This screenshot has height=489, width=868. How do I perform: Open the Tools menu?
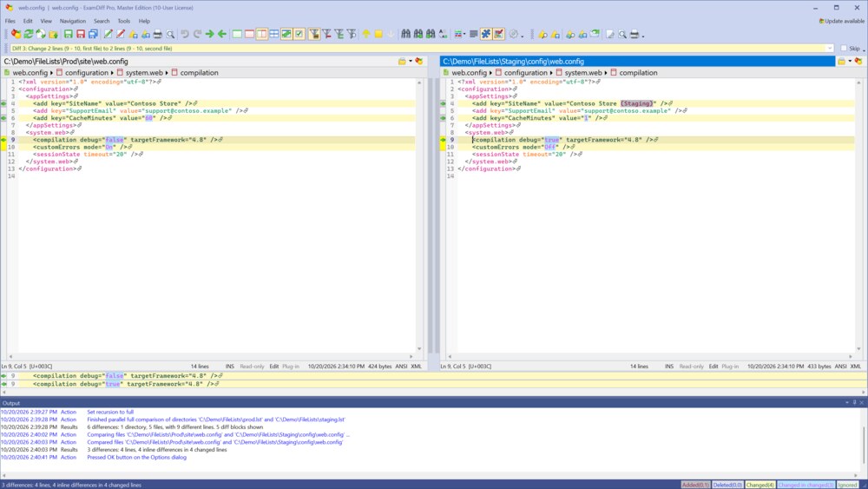pos(123,21)
